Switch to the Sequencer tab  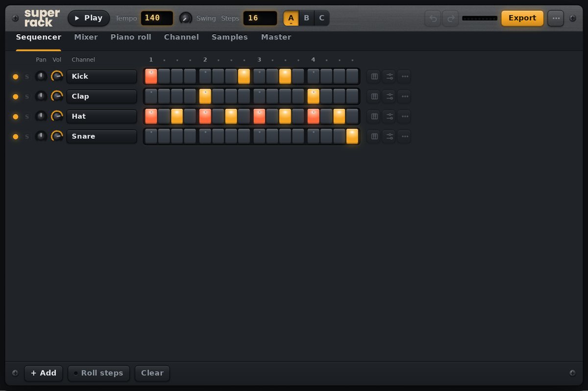(39, 37)
